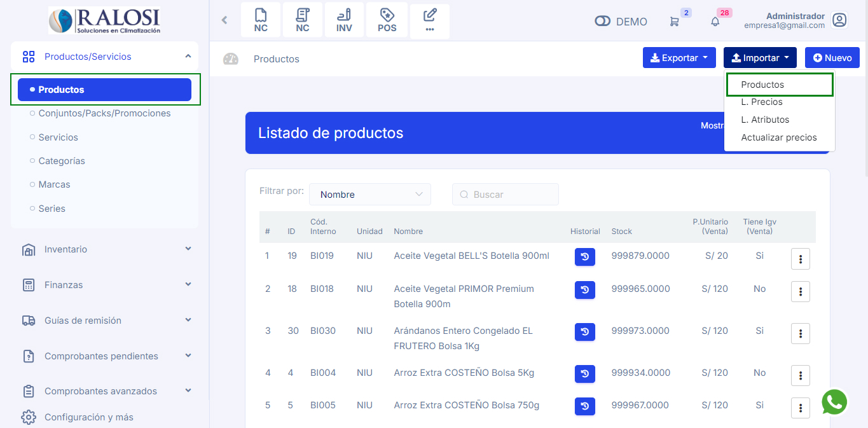868x428 pixels.
Task: Choose Actualizar precios from Importar menu
Action: click(x=778, y=137)
